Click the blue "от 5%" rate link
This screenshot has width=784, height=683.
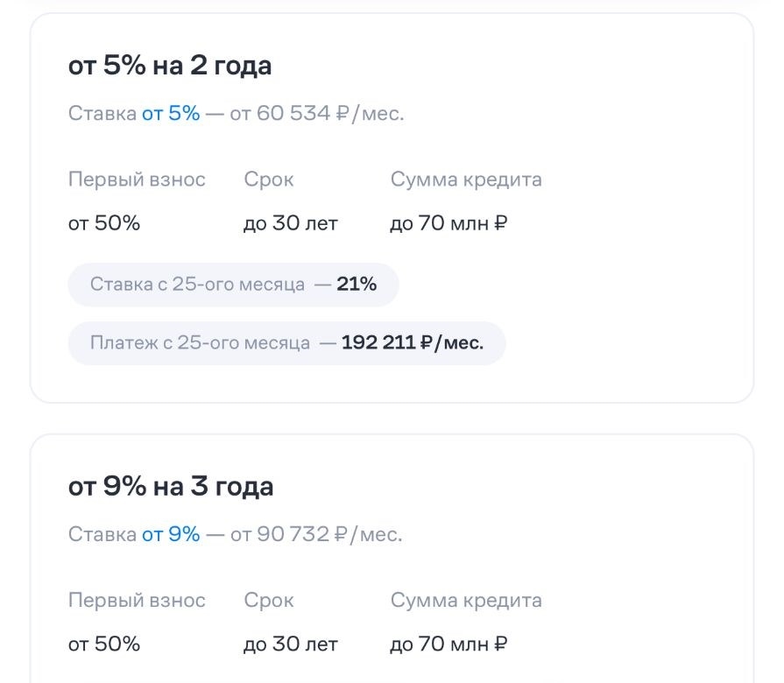(171, 113)
